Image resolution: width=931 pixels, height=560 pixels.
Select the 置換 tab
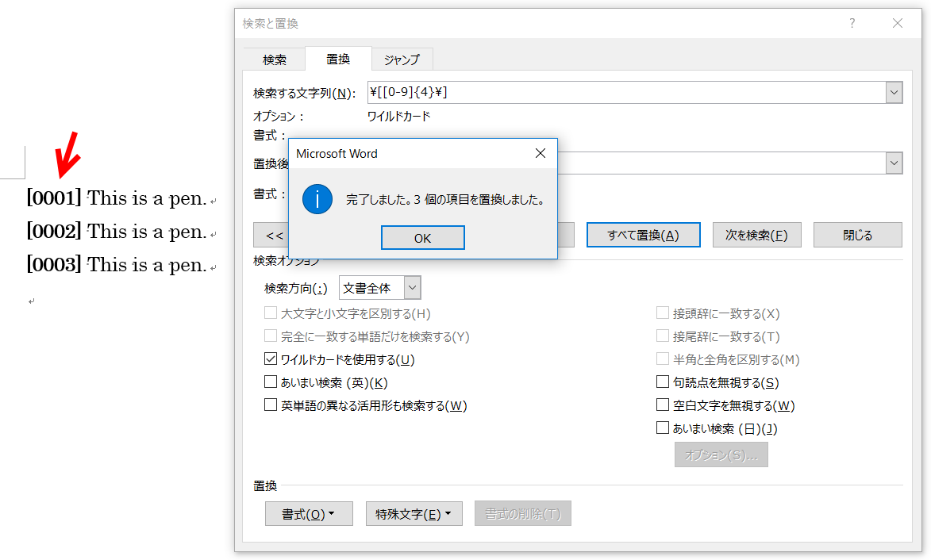338,59
